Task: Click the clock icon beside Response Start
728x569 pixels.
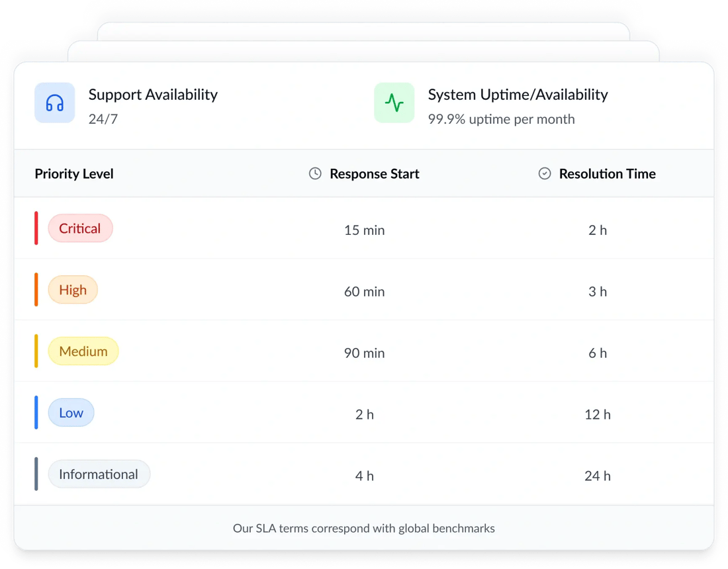Action: (316, 173)
